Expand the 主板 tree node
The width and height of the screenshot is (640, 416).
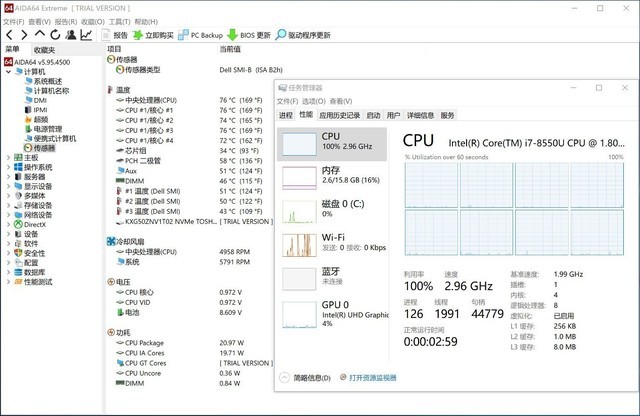[x=8, y=158]
